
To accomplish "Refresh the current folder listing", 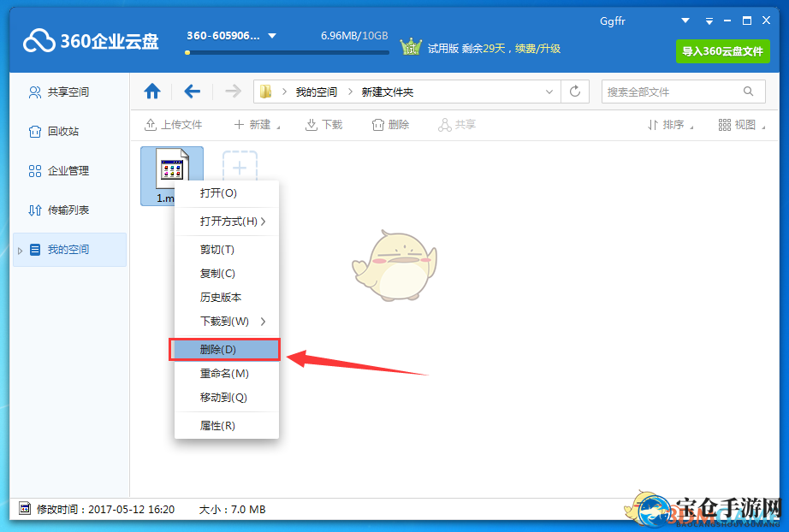I will pos(575,92).
